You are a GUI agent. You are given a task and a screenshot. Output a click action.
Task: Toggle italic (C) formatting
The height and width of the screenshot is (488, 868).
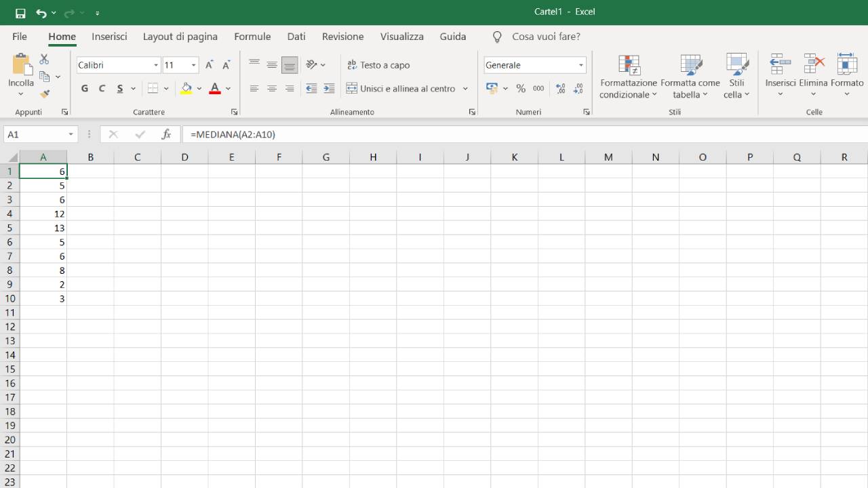pos(102,88)
